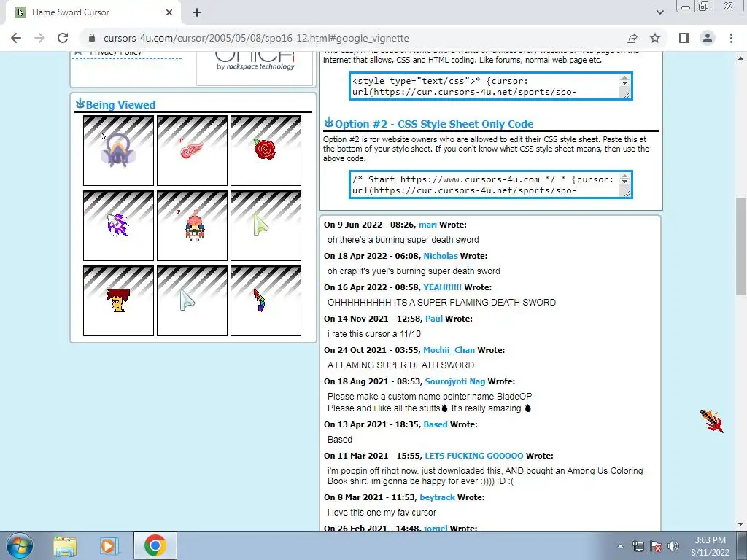Open the light green arrow cursor thumbnail

pyautogui.click(x=266, y=226)
